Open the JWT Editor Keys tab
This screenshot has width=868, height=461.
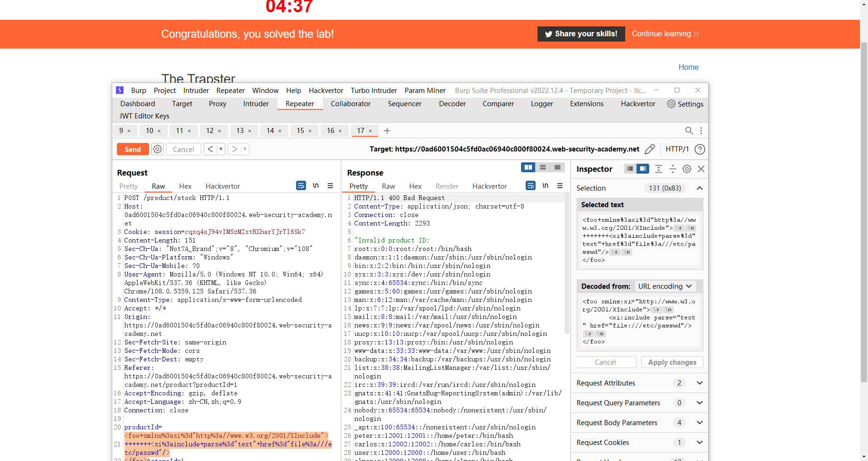(x=144, y=116)
